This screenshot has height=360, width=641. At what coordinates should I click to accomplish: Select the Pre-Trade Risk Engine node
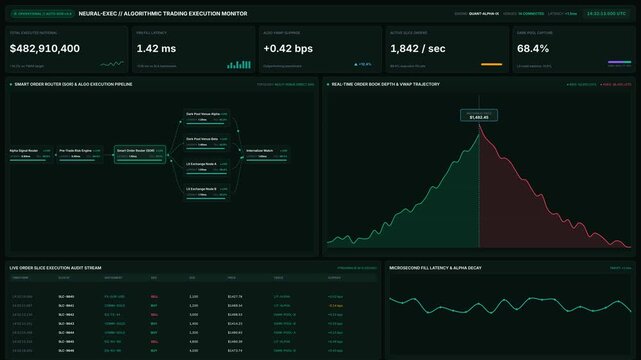pos(80,154)
